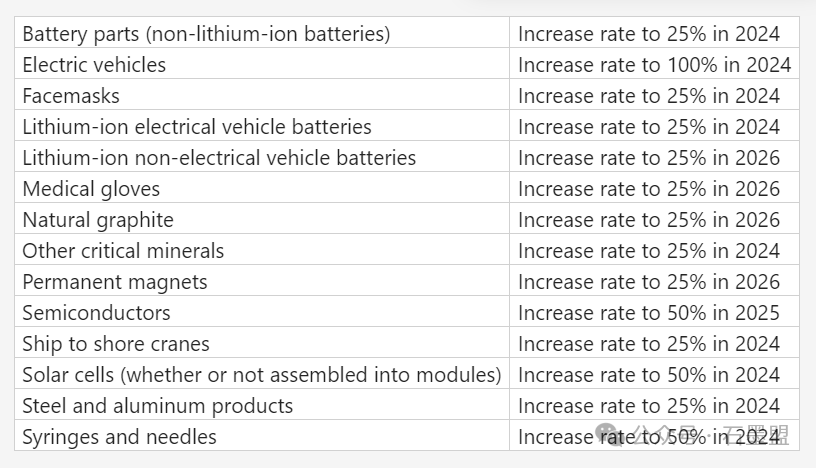This screenshot has width=816, height=468.
Task: Select the rate cell beside "Facemasks"
Action: [x=648, y=96]
